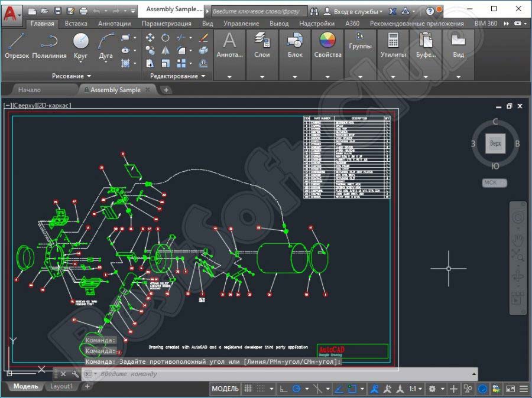Click the Help question mark icon
The width and height of the screenshot is (532, 398).
pyautogui.click(x=430, y=11)
